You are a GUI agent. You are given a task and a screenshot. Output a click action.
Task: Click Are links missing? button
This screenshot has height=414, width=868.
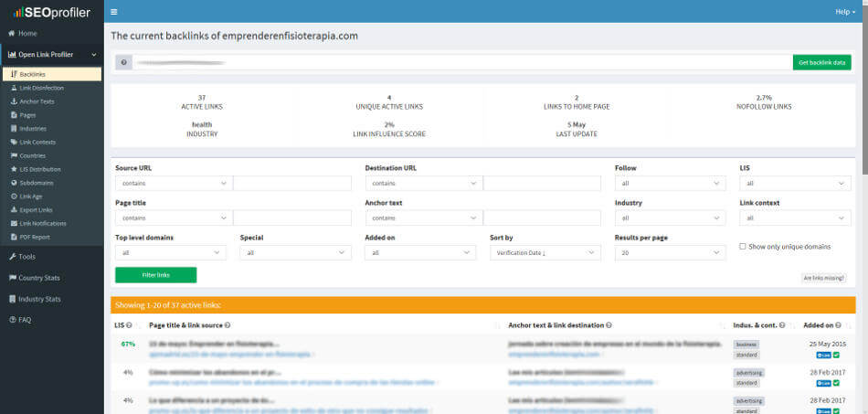[x=824, y=279]
